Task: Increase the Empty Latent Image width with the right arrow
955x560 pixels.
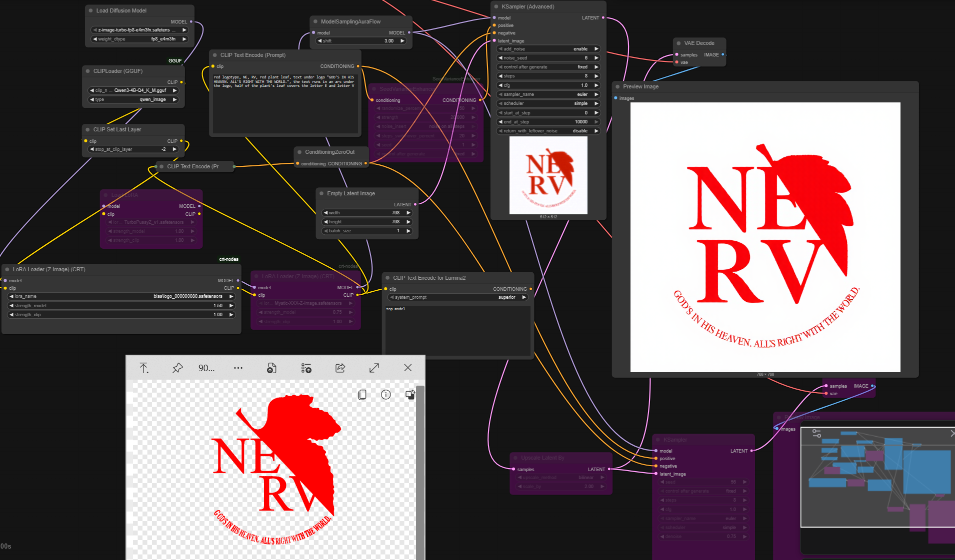Action: click(408, 213)
